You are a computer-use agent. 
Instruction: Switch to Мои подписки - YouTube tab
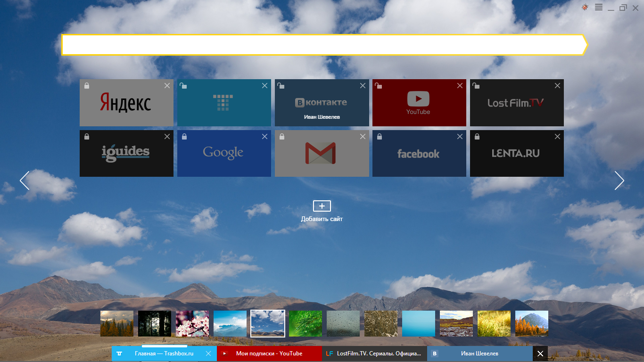270,354
